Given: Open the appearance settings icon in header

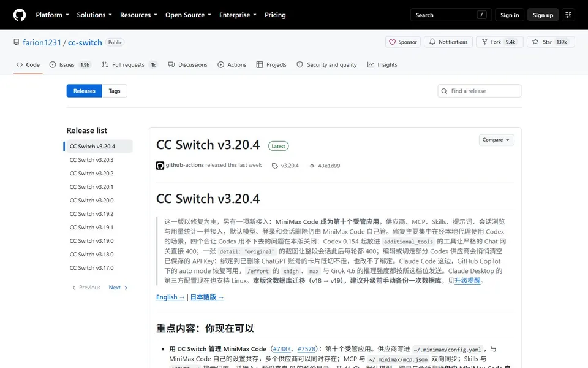Looking at the screenshot, I should [568, 15].
